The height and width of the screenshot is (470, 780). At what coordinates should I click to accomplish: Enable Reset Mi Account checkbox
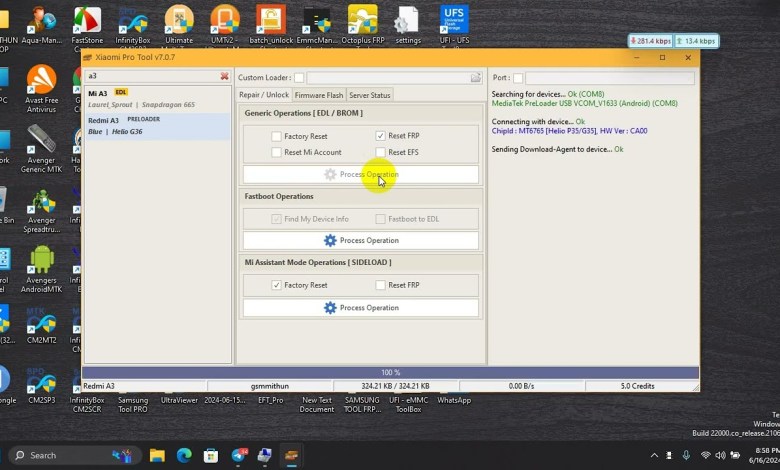pyautogui.click(x=277, y=152)
